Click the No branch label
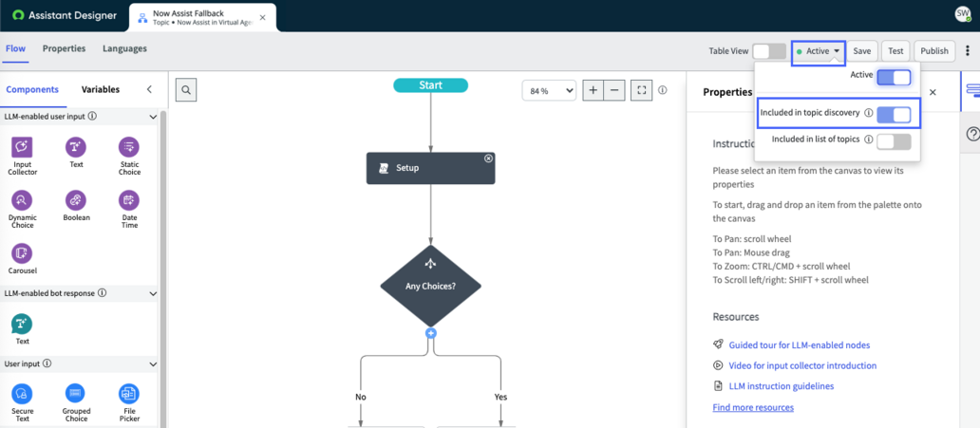The image size is (980, 428). [361, 397]
